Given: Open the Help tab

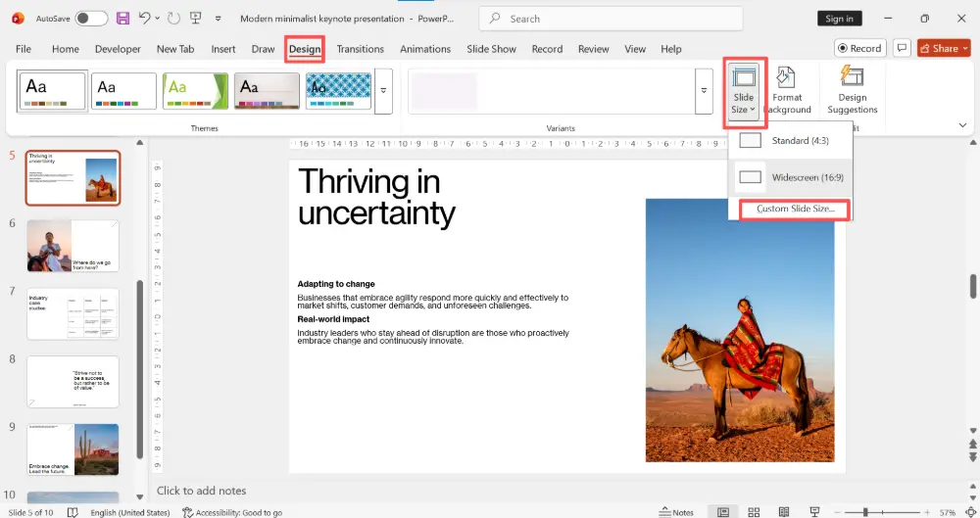Looking at the screenshot, I should click(x=670, y=49).
